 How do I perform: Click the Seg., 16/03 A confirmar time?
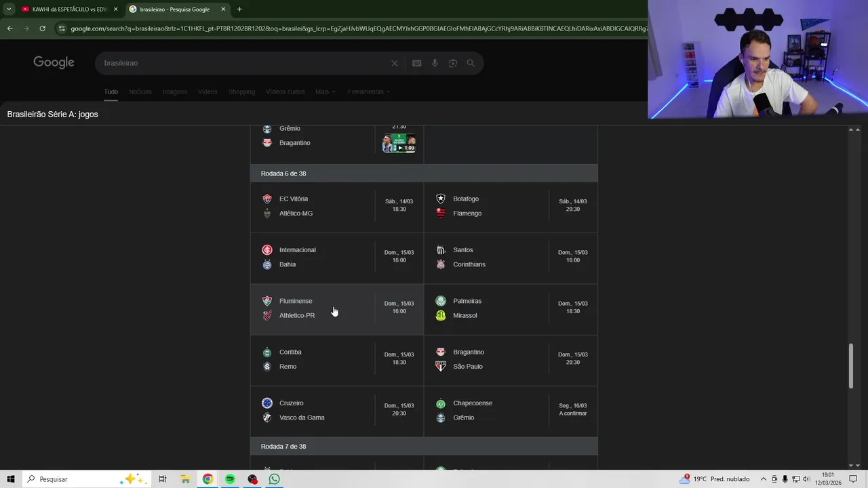573,409
